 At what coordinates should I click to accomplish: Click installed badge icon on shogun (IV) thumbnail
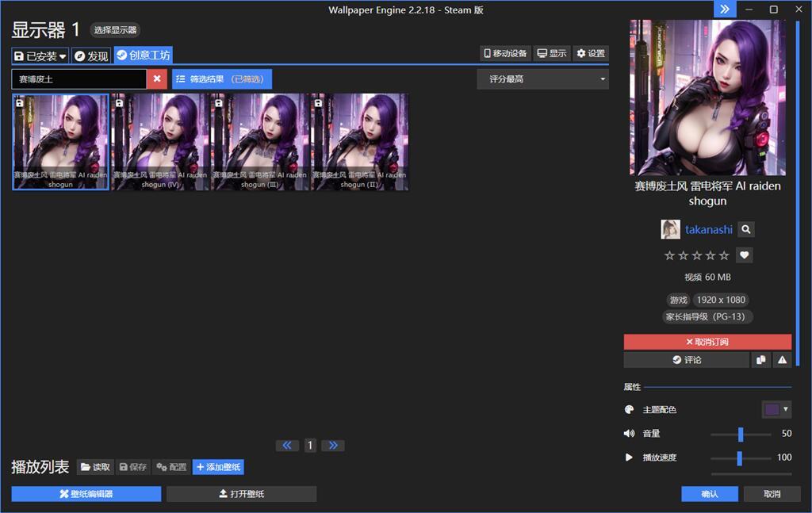coord(119,103)
